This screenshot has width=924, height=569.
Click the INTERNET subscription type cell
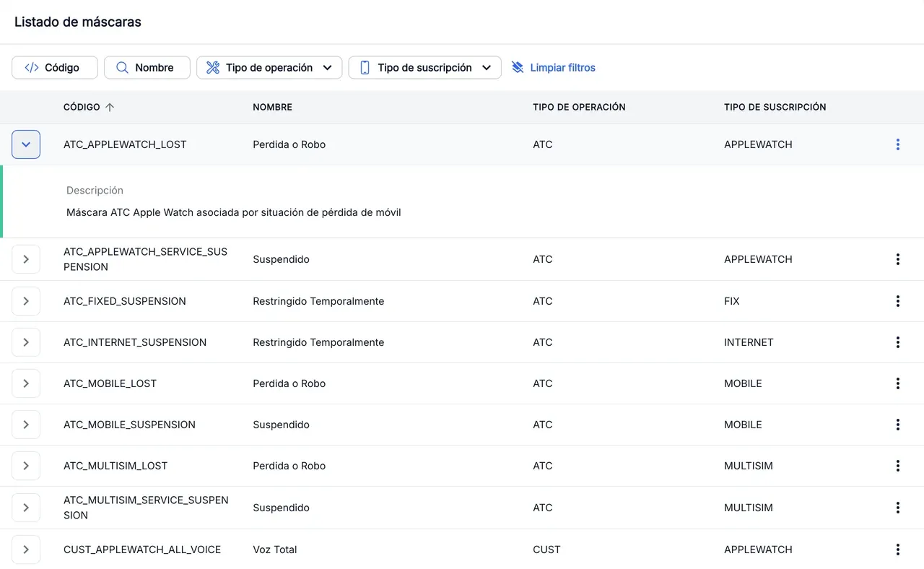tap(749, 342)
